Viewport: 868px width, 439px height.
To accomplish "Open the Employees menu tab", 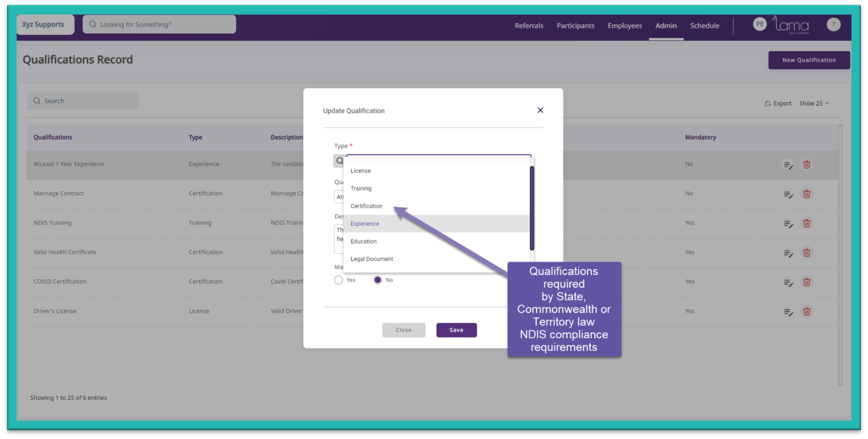I will pos(624,26).
